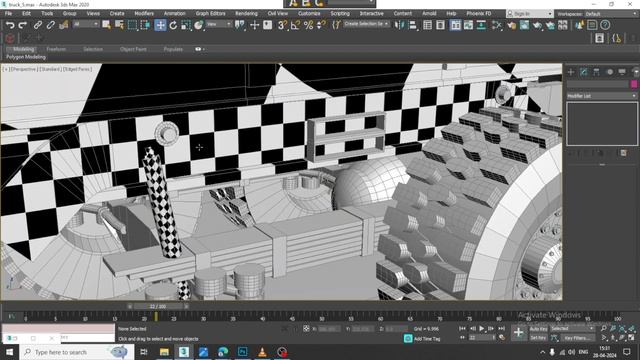Screen dimensions: 640x360
Task: Toggle the 3D Snaps button
Action: (282, 25)
